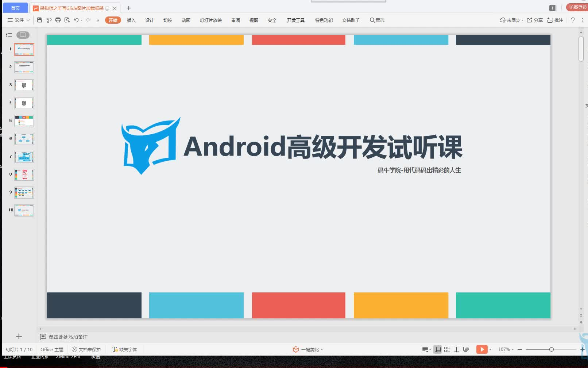
Task: Click the notes icon beside 单击此处添加备注
Action: 43,337
